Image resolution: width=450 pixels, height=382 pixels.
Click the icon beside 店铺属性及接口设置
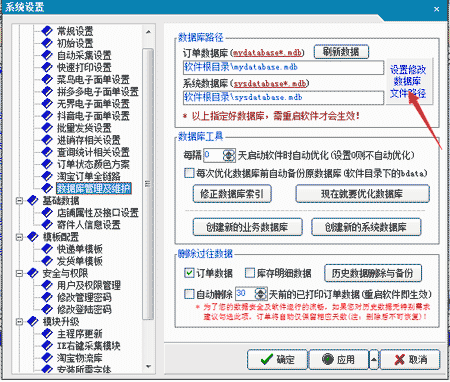(47, 213)
